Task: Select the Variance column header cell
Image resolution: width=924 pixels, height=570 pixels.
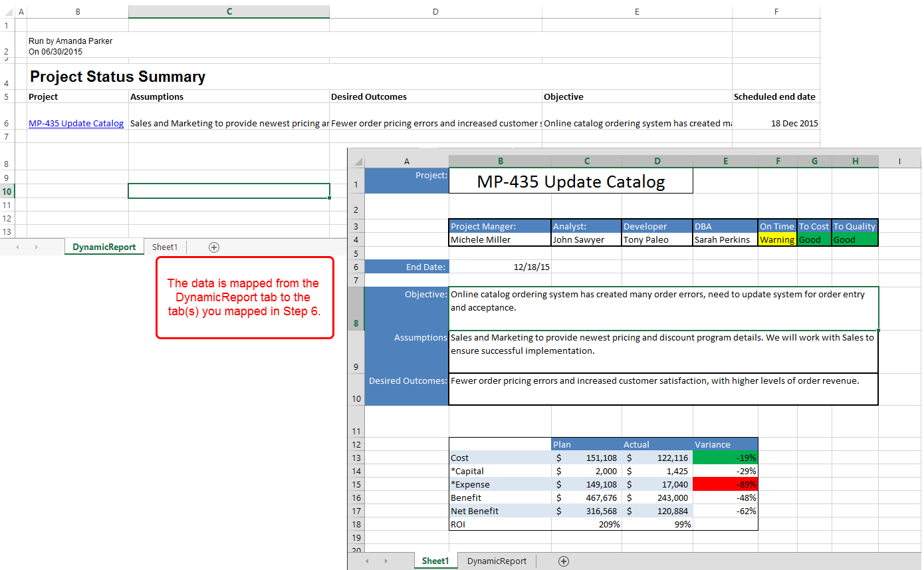Action: 725,444
